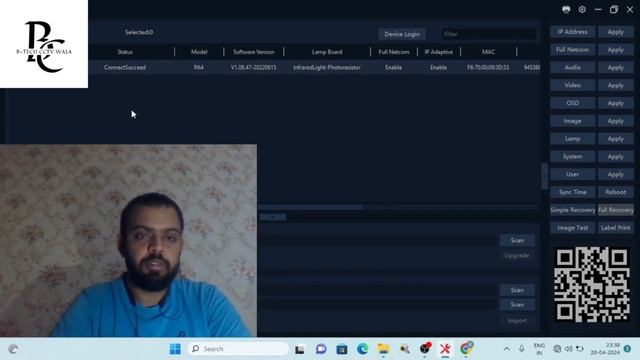Open the User settings button
This screenshot has width=640, height=360.
tap(572, 174)
